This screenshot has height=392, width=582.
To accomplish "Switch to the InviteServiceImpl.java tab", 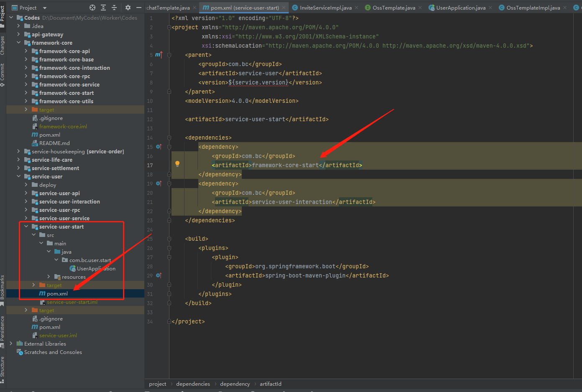I will coord(326,8).
